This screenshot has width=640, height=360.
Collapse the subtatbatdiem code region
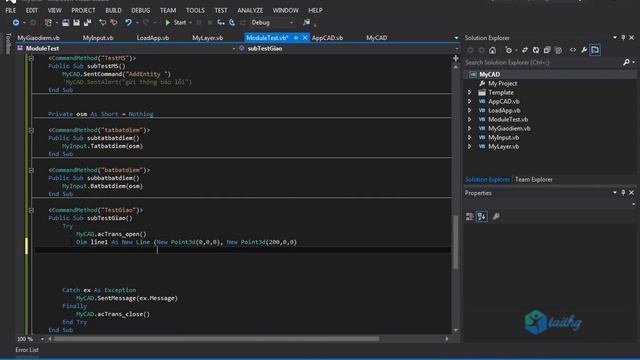(x=31, y=130)
